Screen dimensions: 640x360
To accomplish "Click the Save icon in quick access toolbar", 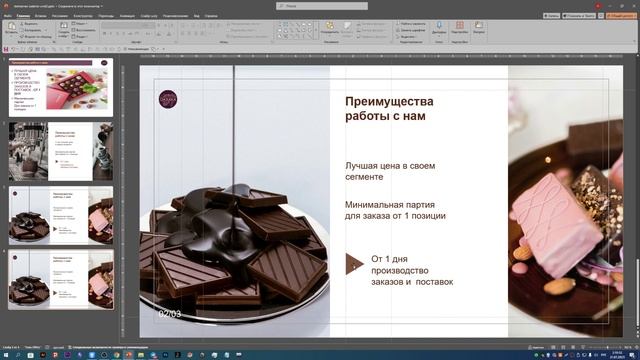I will [6, 49].
